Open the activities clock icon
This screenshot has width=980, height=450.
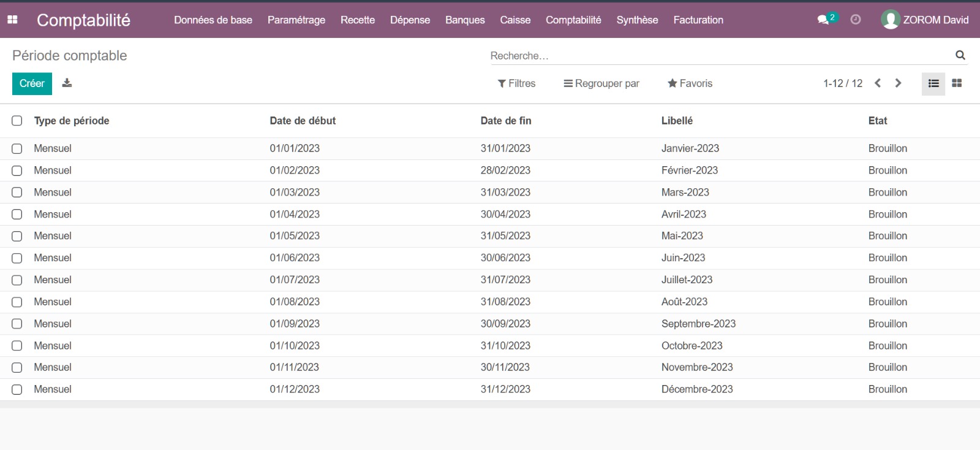[856, 20]
